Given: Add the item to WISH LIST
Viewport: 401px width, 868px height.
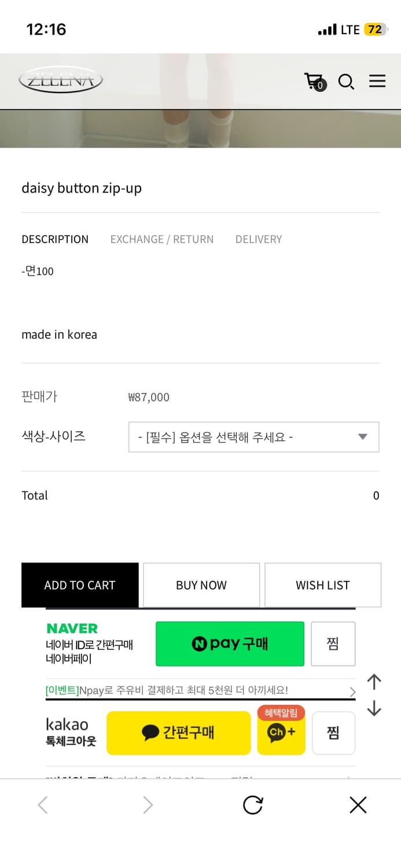Looking at the screenshot, I should [x=322, y=585].
